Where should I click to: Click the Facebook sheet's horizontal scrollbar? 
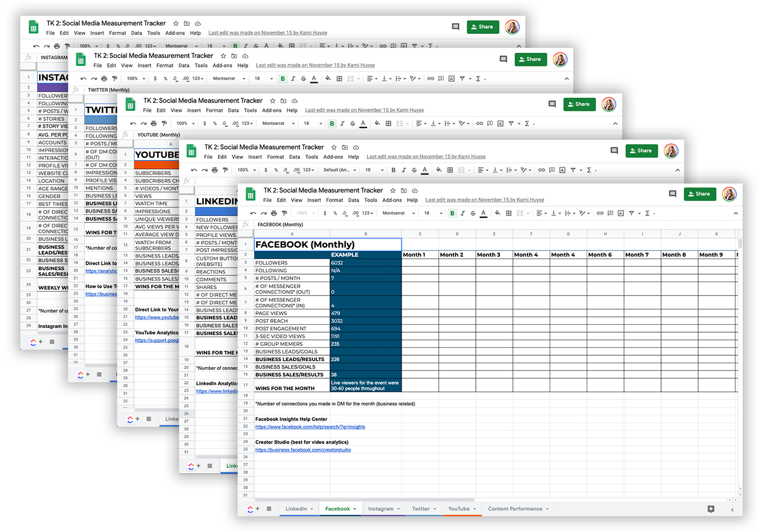point(365,499)
